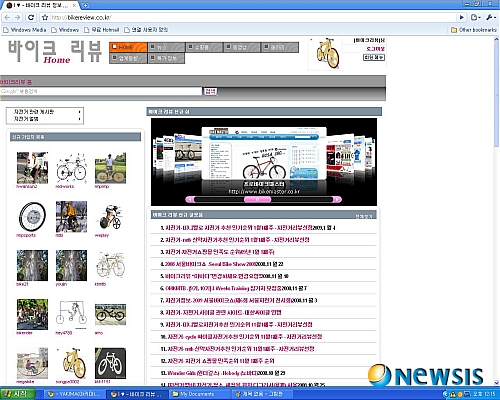Expand the second left-menu item's arrow
The image size is (500, 400).
pyautogui.click(x=79, y=119)
